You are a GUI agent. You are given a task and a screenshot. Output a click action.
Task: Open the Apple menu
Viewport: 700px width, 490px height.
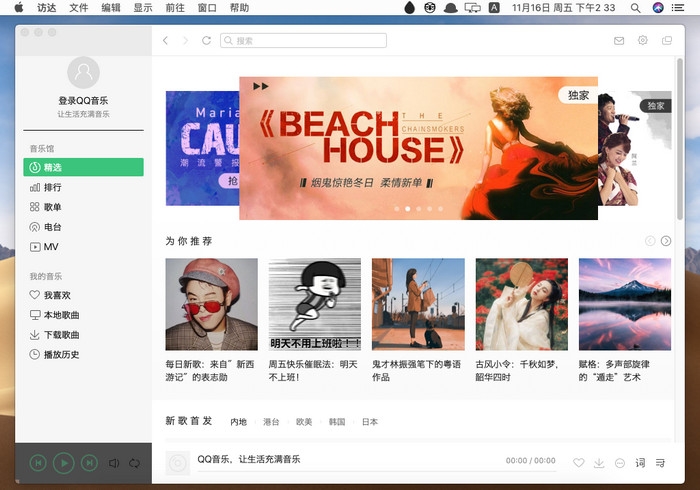(19, 8)
